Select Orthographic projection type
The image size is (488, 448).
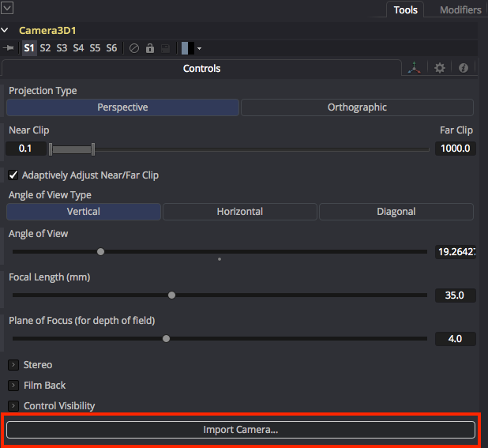[x=357, y=107]
